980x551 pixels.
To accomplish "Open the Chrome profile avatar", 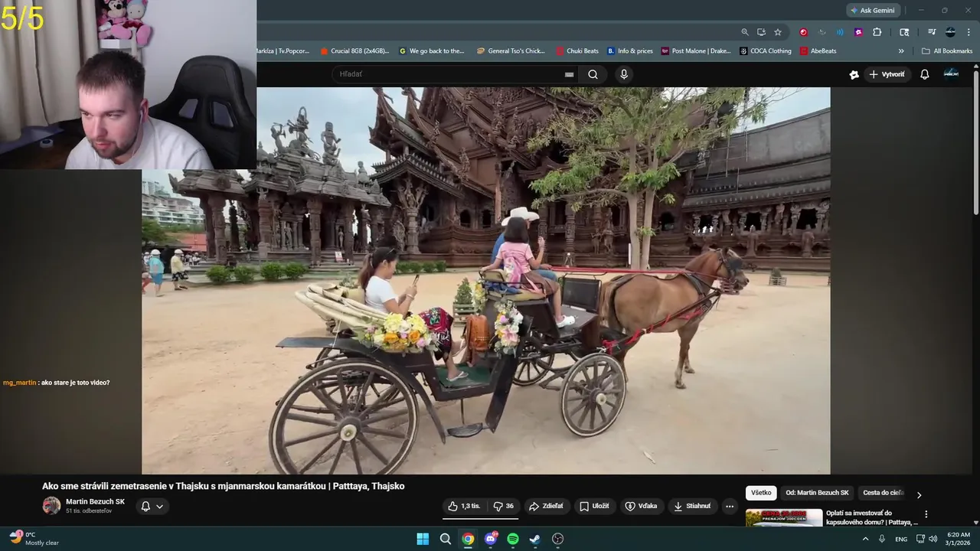I will click(x=950, y=32).
